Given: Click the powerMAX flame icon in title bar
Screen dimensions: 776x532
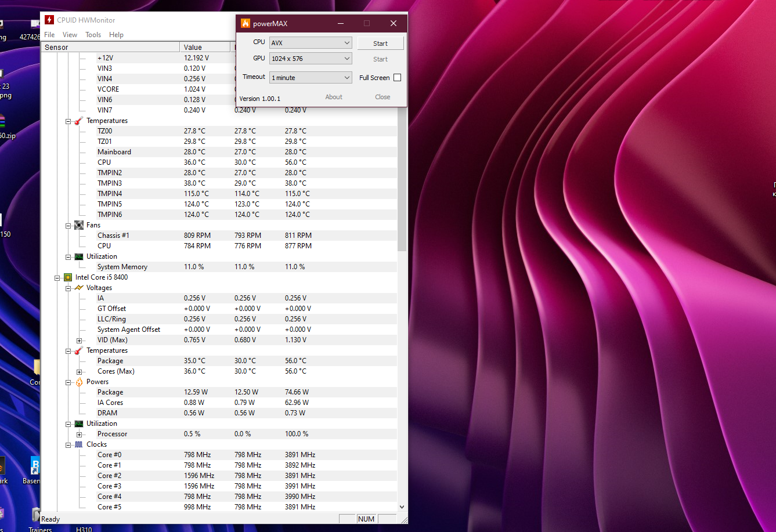Looking at the screenshot, I should (x=246, y=23).
